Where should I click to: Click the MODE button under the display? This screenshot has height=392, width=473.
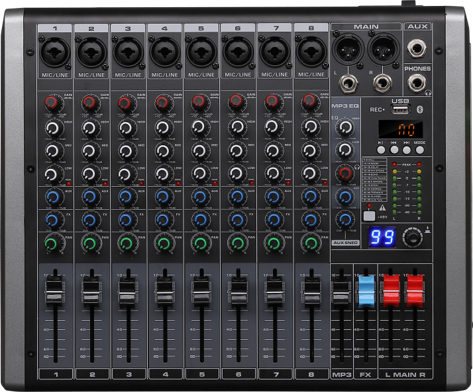click(420, 150)
